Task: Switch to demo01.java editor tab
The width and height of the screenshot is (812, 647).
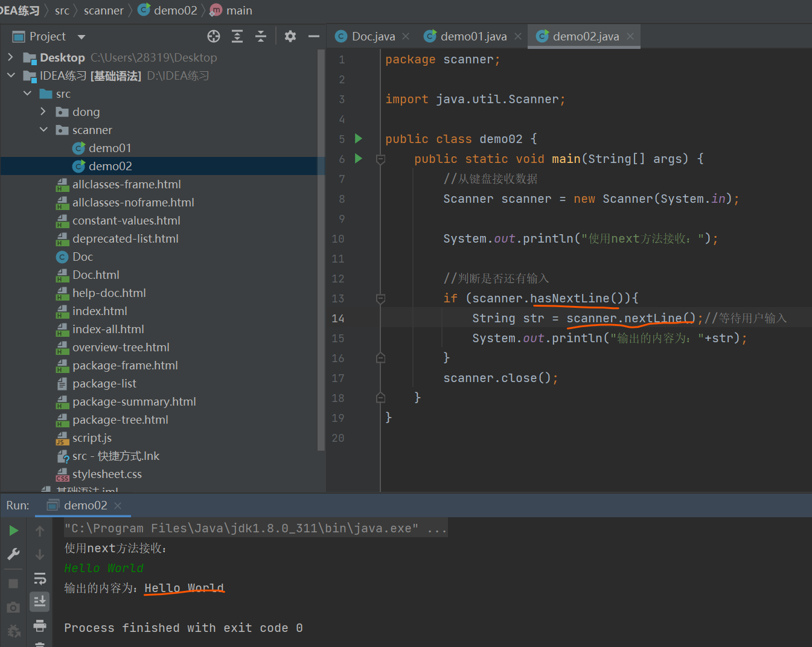Action: point(473,37)
